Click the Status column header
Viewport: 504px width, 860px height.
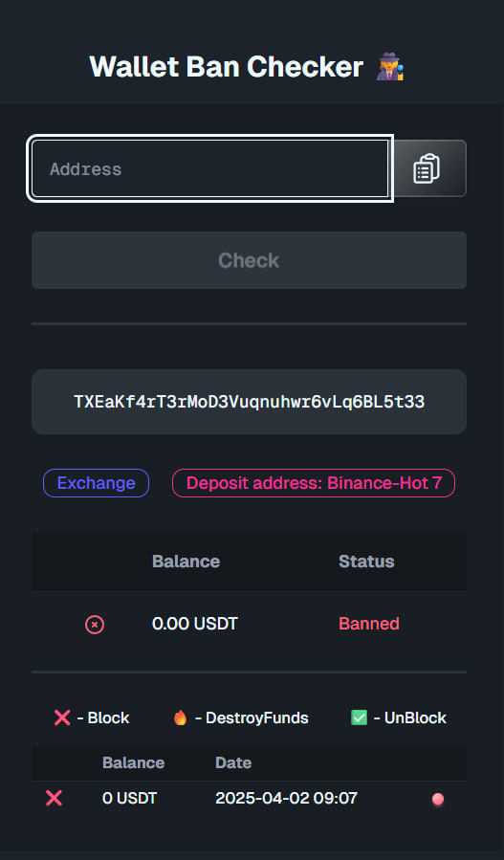[366, 562]
